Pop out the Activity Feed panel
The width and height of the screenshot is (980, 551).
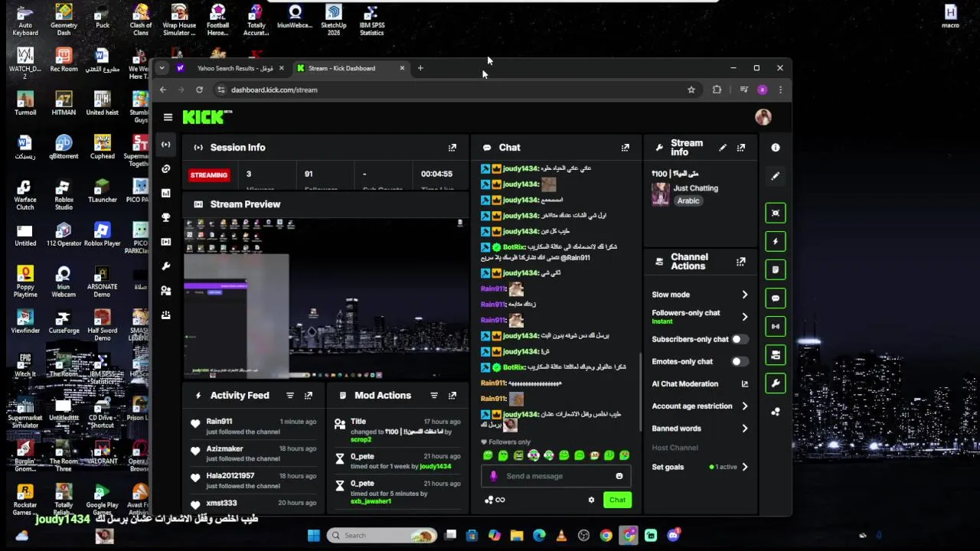pyautogui.click(x=309, y=396)
